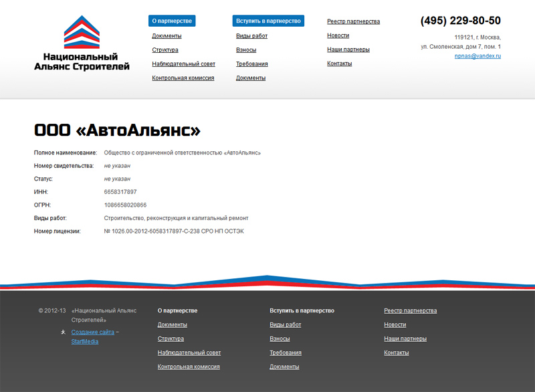Open footer 'Виды работ' link

pyautogui.click(x=286, y=324)
